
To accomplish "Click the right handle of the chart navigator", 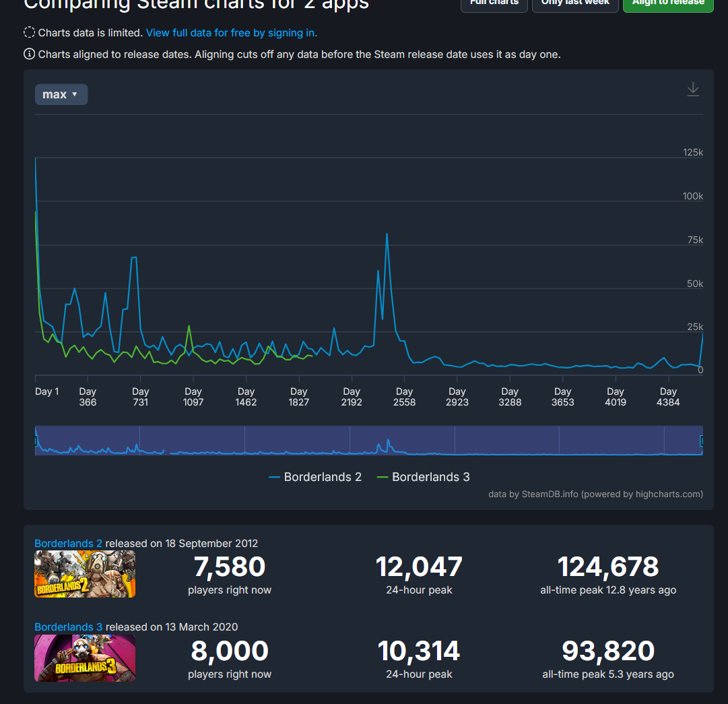I will [702, 441].
